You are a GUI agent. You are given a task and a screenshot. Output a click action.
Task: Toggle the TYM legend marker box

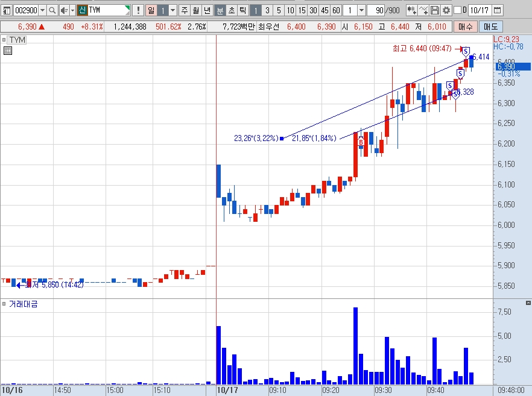pyautogui.click(x=4, y=40)
